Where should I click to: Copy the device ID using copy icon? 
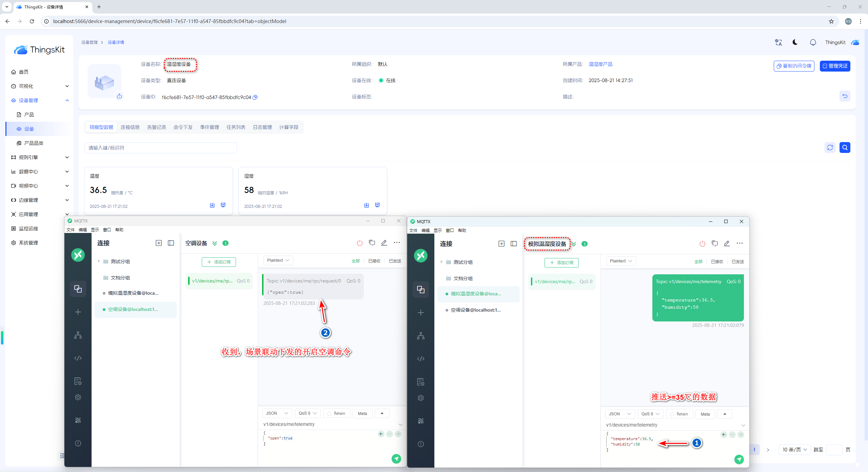(255, 97)
